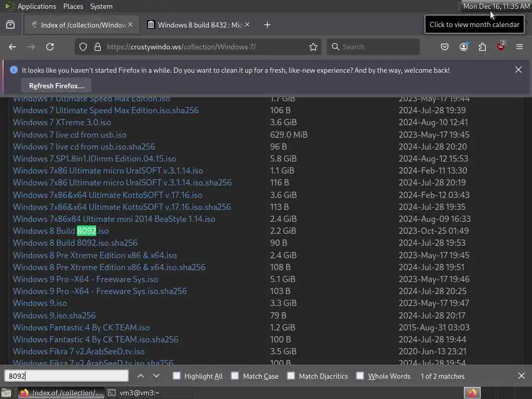Open Windows Fikra 7 v2.ArabSeeD.tv.iso link
This screenshot has width=532, height=399.
click(x=79, y=352)
